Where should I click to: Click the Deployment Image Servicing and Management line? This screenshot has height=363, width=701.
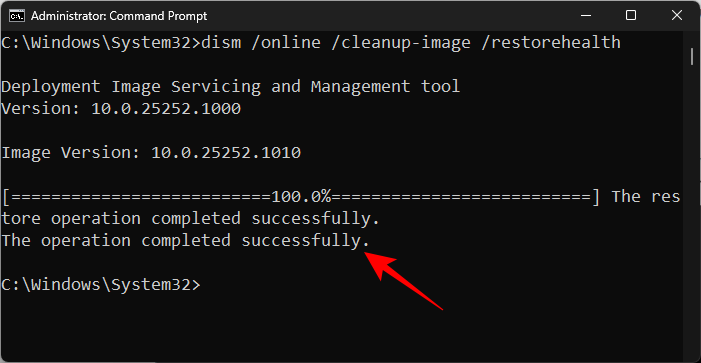231,86
